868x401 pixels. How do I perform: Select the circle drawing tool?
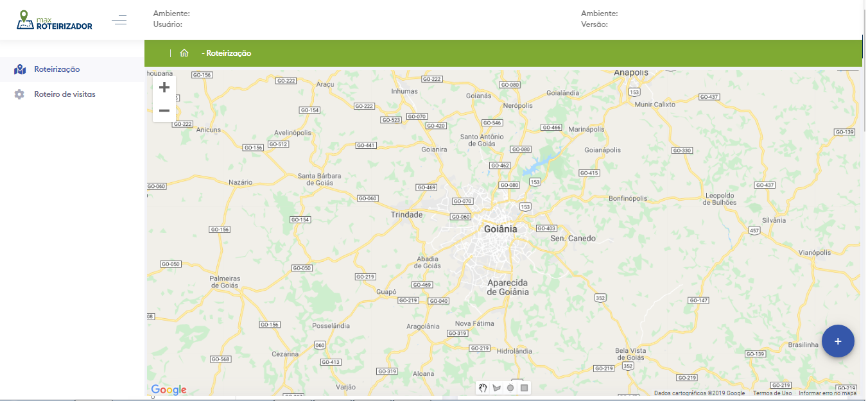[510, 388]
